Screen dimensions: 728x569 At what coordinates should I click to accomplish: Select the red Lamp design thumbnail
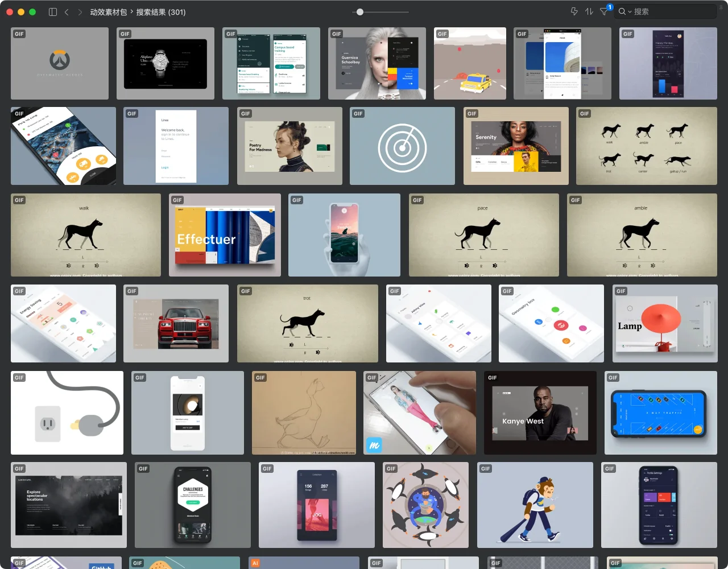pos(665,324)
